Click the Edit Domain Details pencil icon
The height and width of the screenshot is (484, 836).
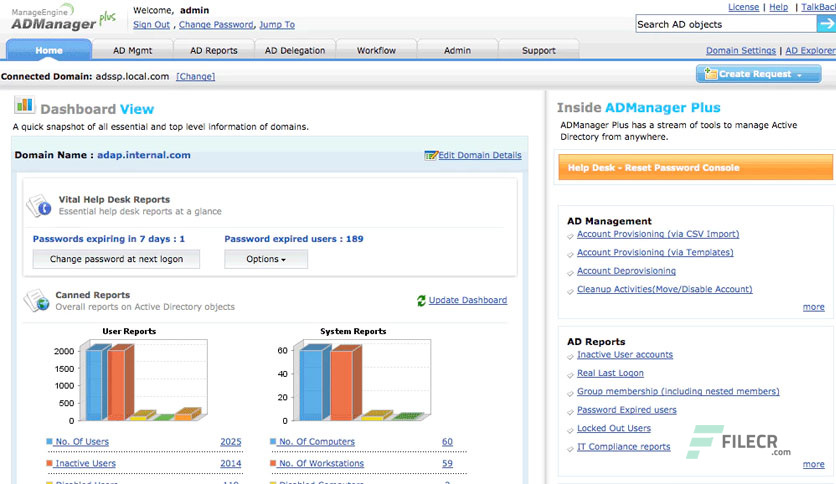point(431,155)
